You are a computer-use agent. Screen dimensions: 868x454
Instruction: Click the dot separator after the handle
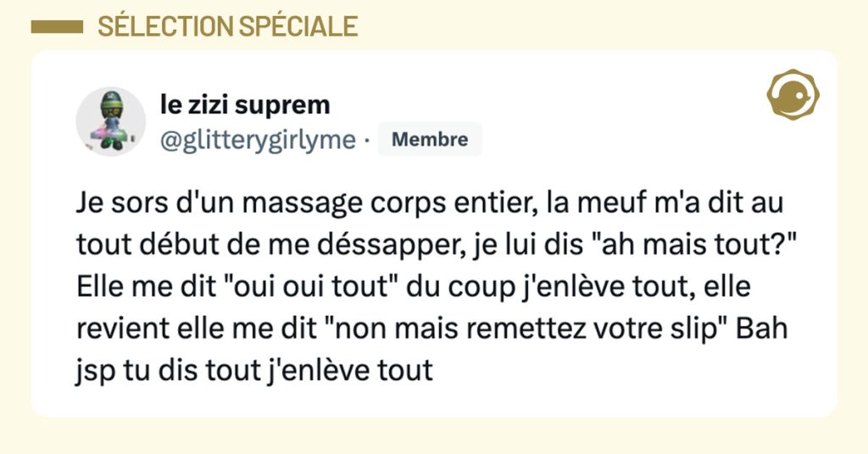[x=365, y=141]
